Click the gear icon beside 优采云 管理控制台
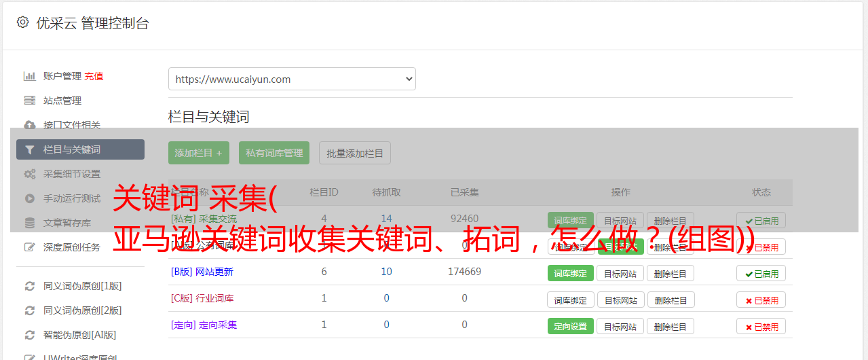The image size is (868, 360). (22, 22)
